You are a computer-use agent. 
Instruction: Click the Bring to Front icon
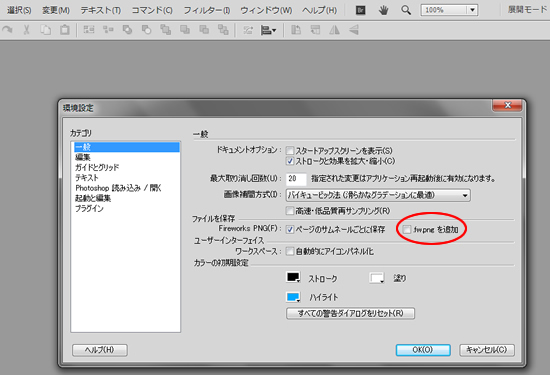click(165, 30)
